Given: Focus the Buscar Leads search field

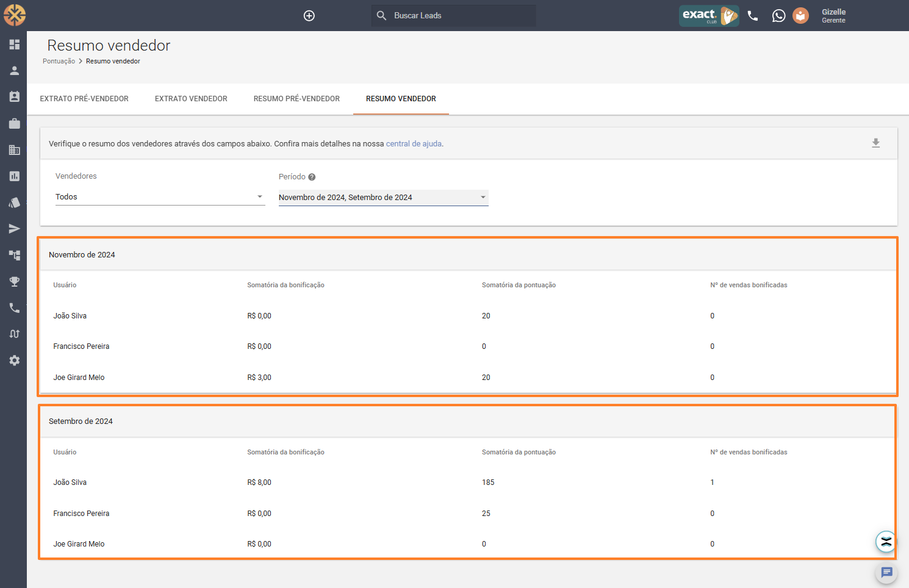Looking at the screenshot, I should [453, 15].
